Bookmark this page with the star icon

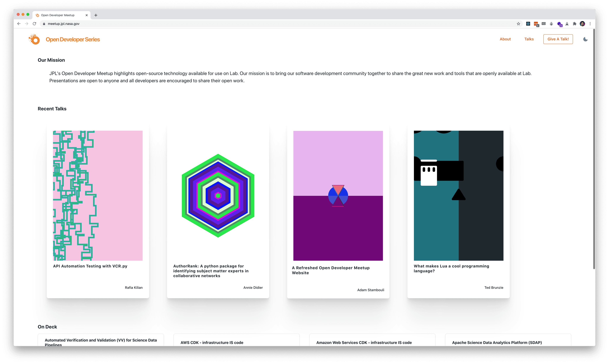(x=518, y=24)
